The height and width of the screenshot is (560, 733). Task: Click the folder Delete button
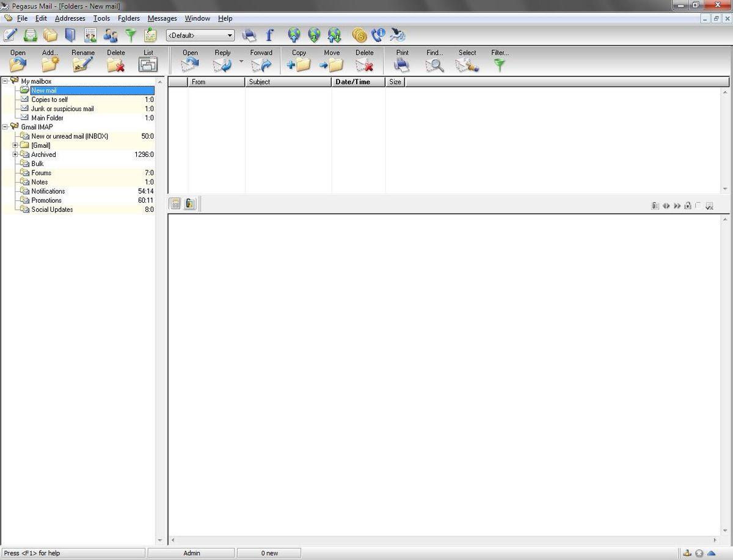coord(116,60)
